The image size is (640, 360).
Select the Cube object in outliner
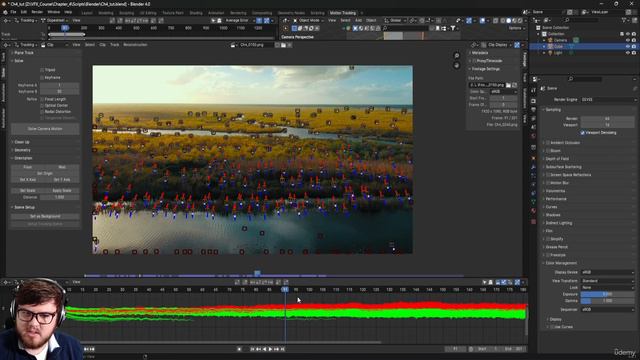point(558,47)
